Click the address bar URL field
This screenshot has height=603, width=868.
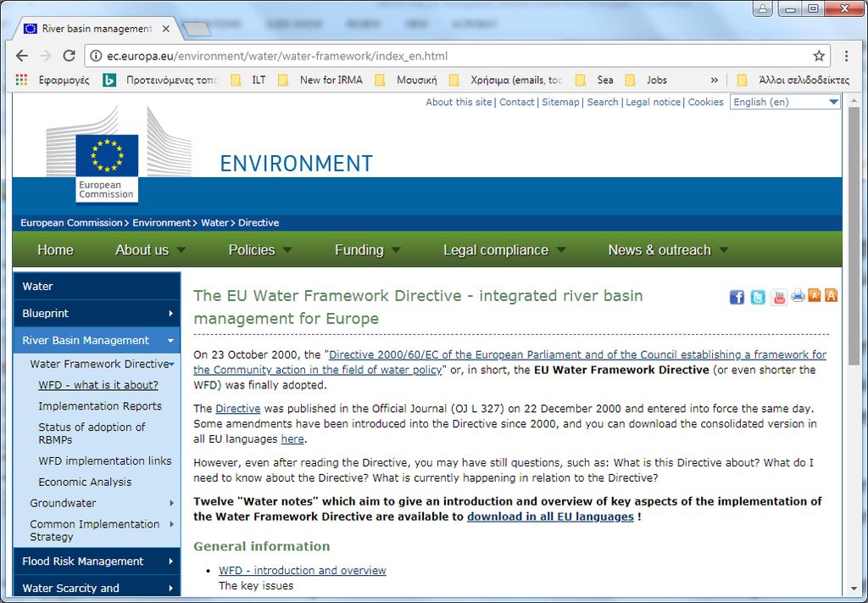coord(457,56)
